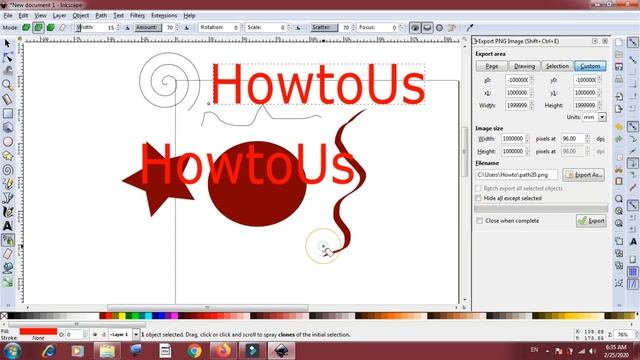Click the red Fill color indicator

click(38, 331)
